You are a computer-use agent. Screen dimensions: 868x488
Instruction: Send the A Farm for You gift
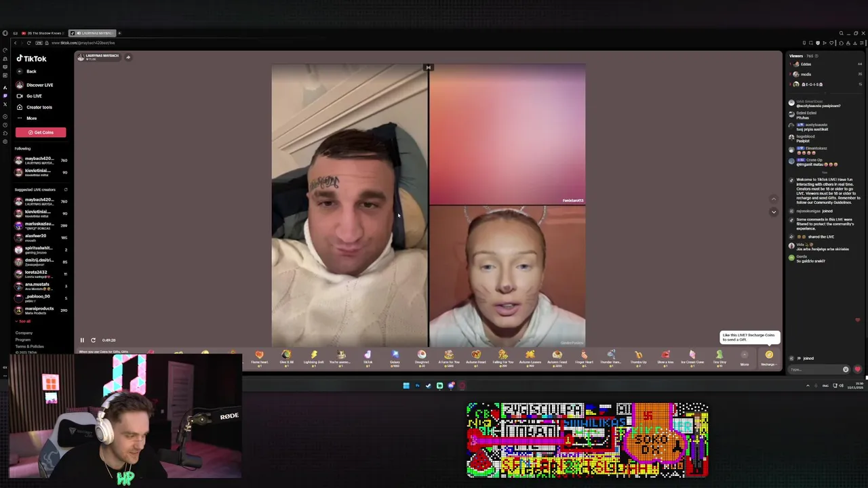point(449,357)
